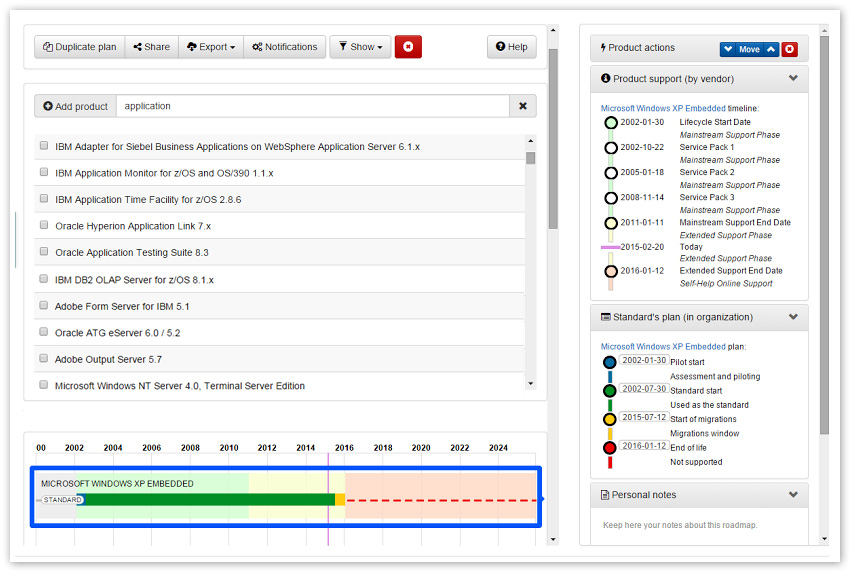Click the Duplicate plan button
Screen dimensions: 850x572
point(80,47)
